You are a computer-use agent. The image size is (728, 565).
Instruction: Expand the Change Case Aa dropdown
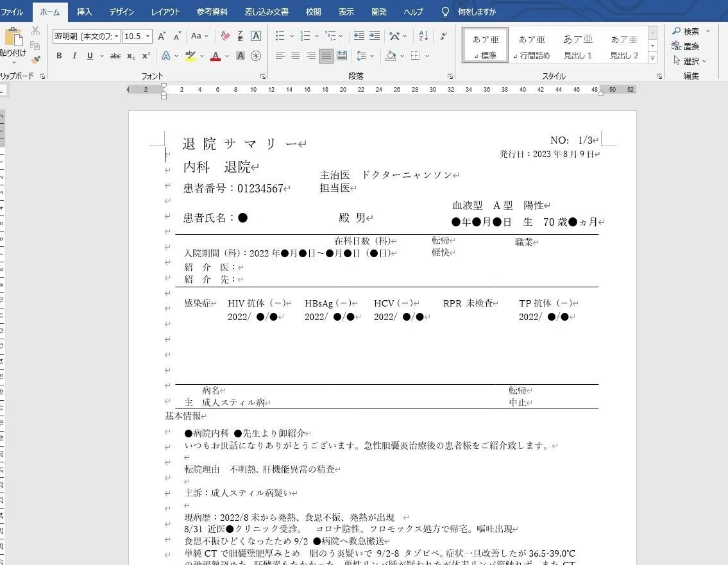206,36
